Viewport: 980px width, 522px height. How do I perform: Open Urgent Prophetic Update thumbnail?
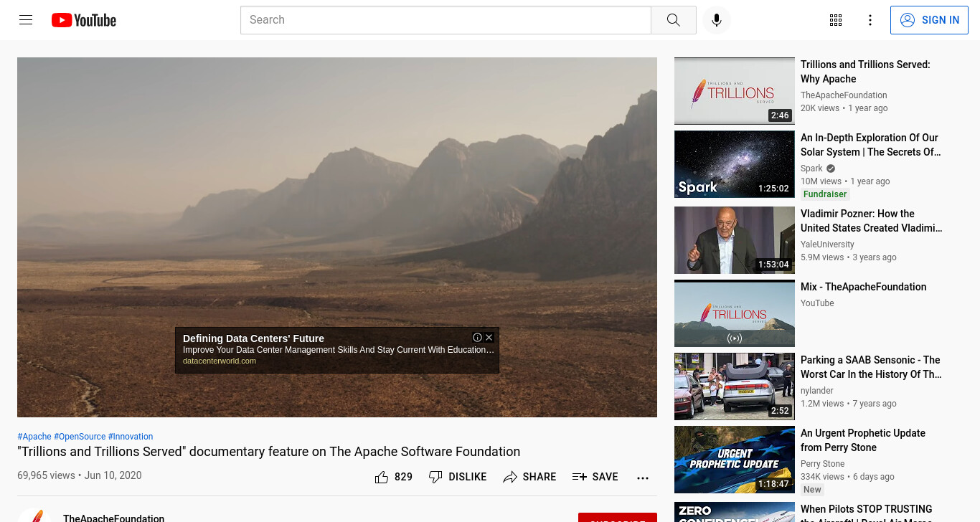coord(734,460)
